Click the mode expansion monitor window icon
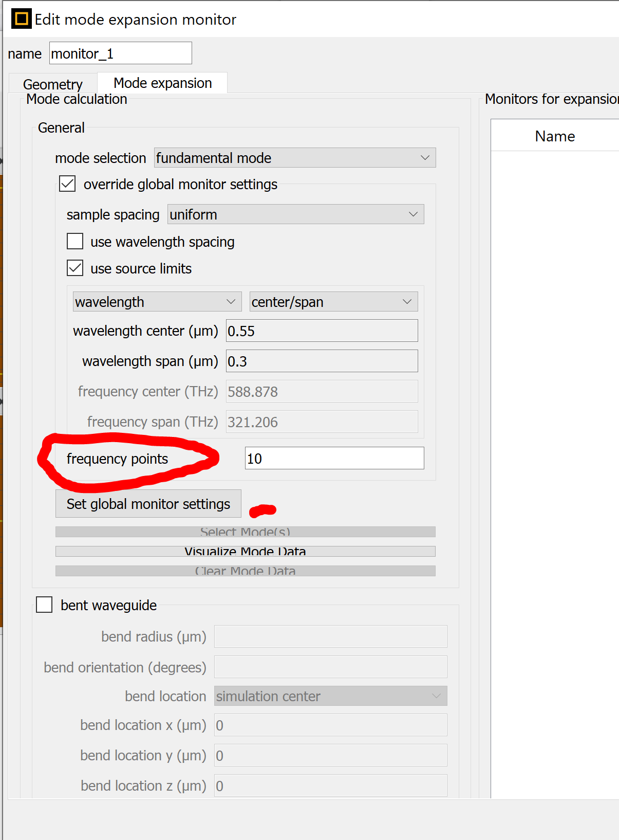The width and height of the screenshot is (619, 840). point(21,19)
